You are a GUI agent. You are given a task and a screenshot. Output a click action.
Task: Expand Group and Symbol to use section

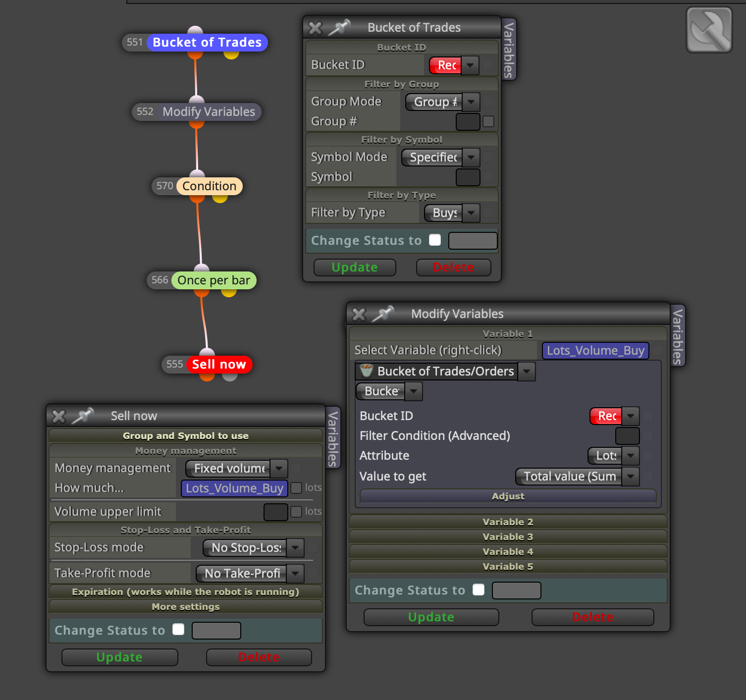(186, 436)
